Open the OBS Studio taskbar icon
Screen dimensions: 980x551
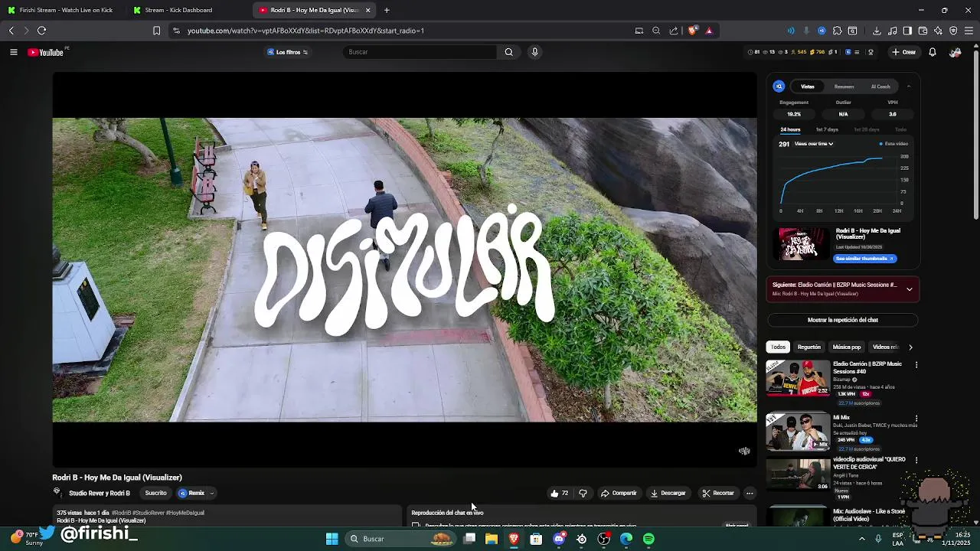coord(604,539)
